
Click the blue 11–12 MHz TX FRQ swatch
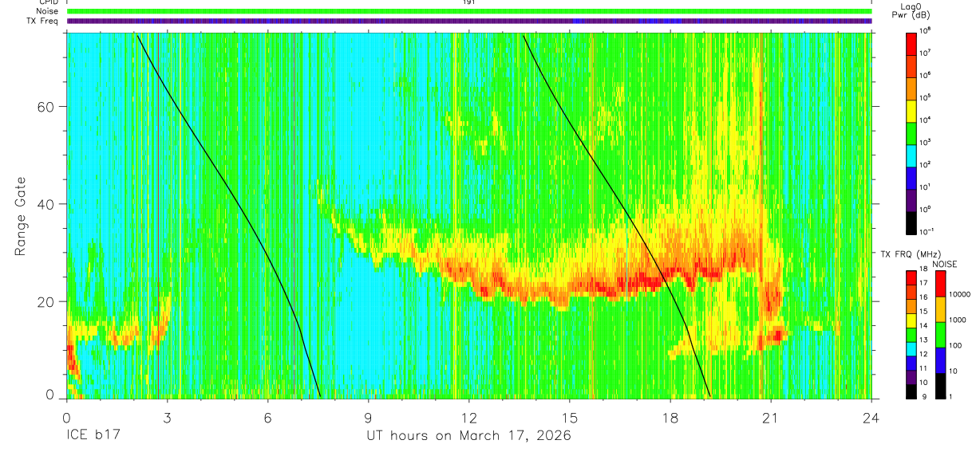click(912, 362)
